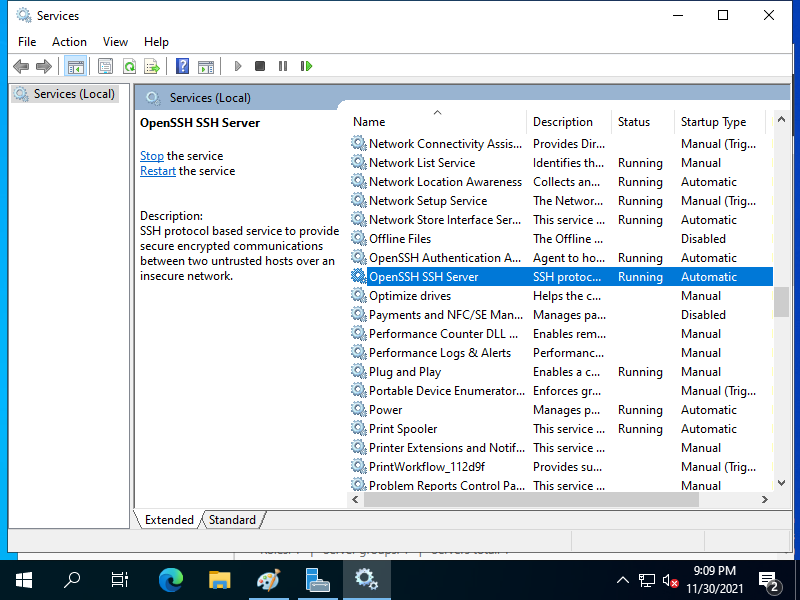Image resolution: width=800 pixels, height=600 pixels.
Task: Click the Back navigation arrow
Action: [x=21, y=66]
